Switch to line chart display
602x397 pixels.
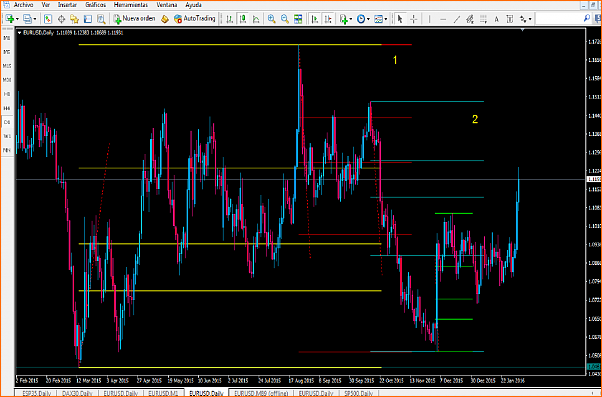[256, 19]
